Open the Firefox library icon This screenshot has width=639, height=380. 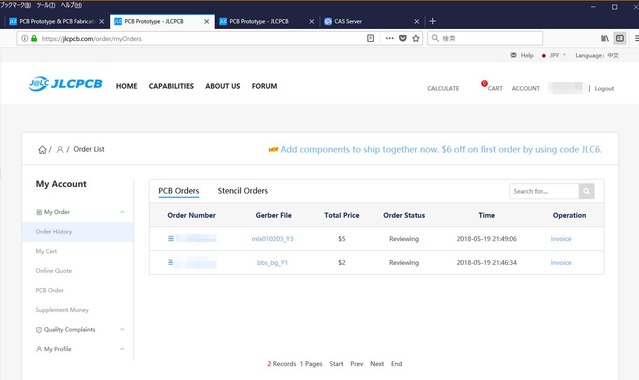(x=605, y=38)
